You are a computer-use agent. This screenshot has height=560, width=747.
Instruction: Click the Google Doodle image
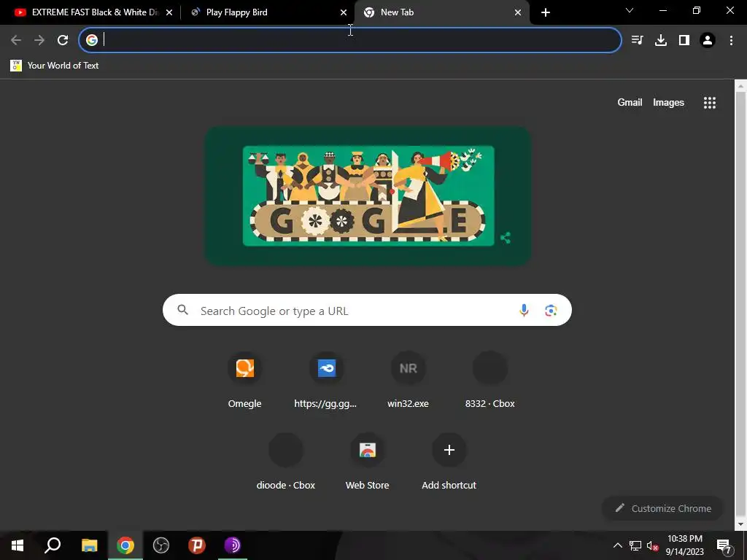point(368,195)
